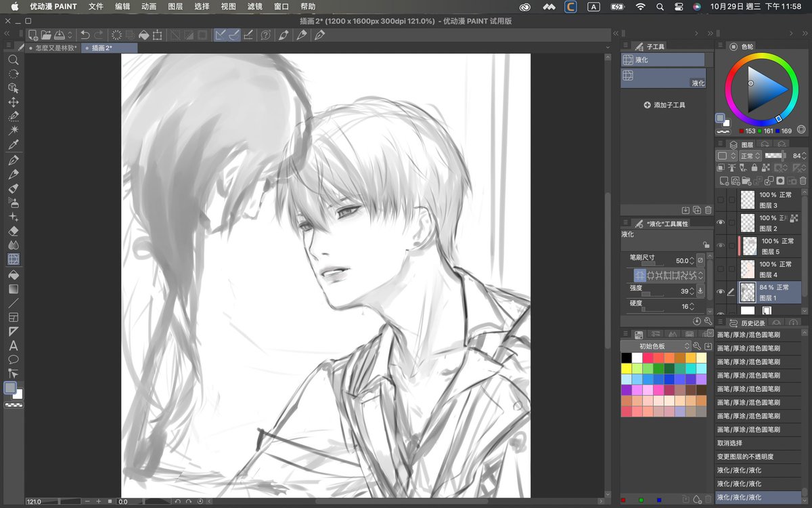The height and width of the screenshot is (508, 812).
Task: Toggle visibility of 图层 2
Action: click(x=721, y=223)
